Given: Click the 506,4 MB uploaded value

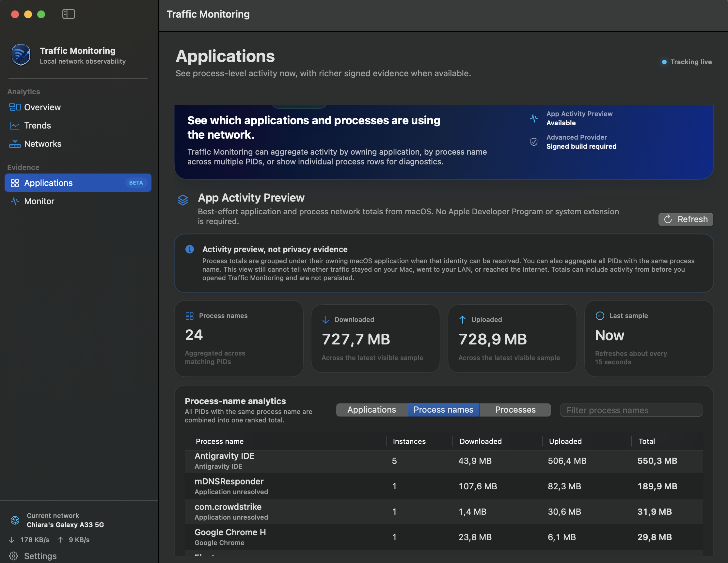Looking at the screenshot, I should tap(567, 461).
